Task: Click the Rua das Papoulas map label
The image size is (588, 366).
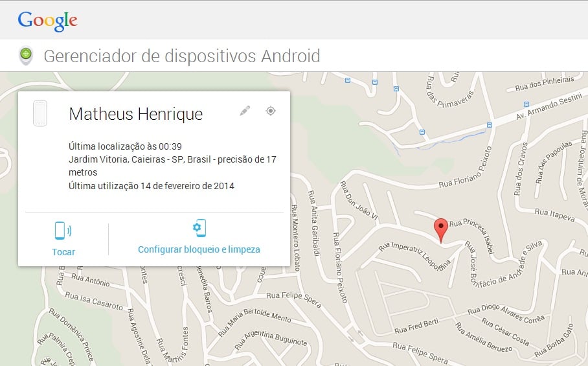Action: (x=554, y=162)
